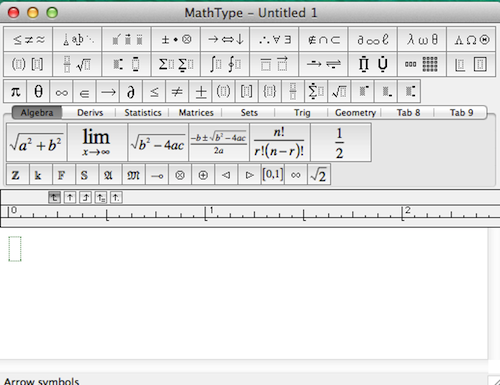Insert parentheses template in small bar
The image size is (500, 385).
point(223,91)
